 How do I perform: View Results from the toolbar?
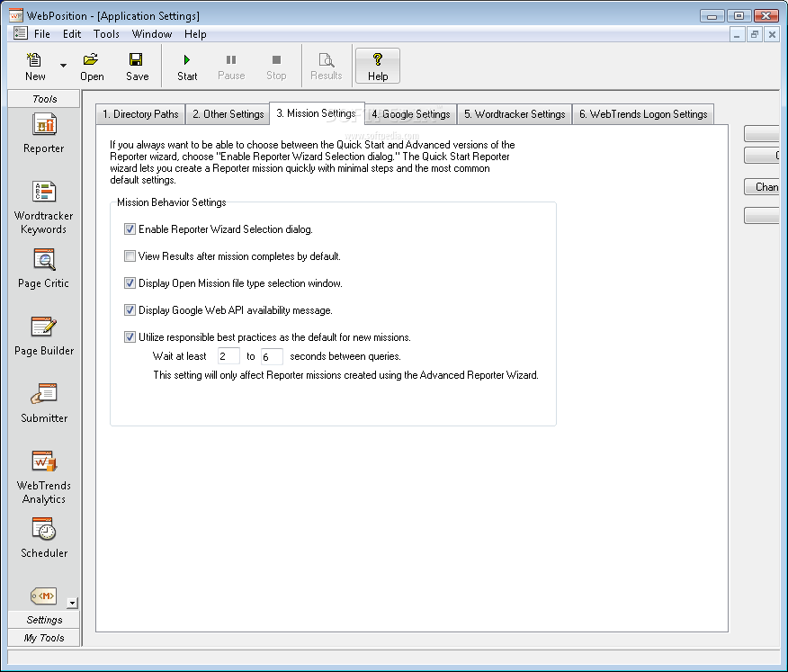(x=327, y=67)
